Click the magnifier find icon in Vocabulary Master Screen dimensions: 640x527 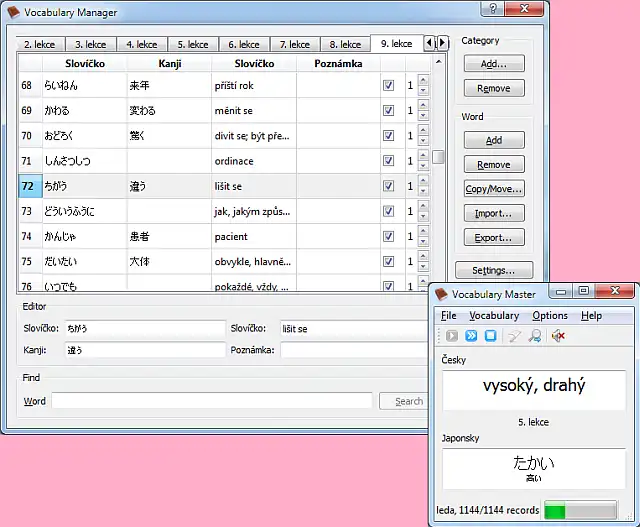click(x=535, y=336)
